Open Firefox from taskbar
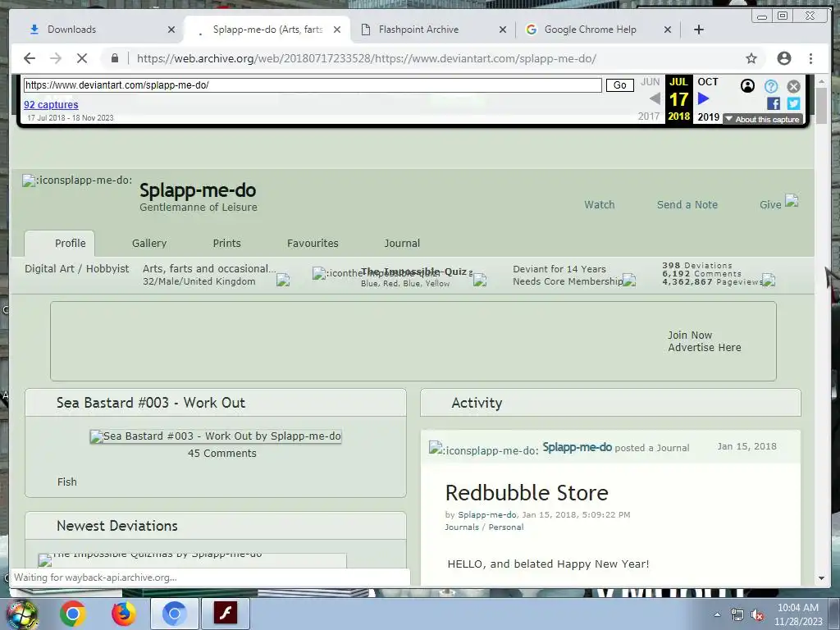The image size is (840, 630). point(124,614)
